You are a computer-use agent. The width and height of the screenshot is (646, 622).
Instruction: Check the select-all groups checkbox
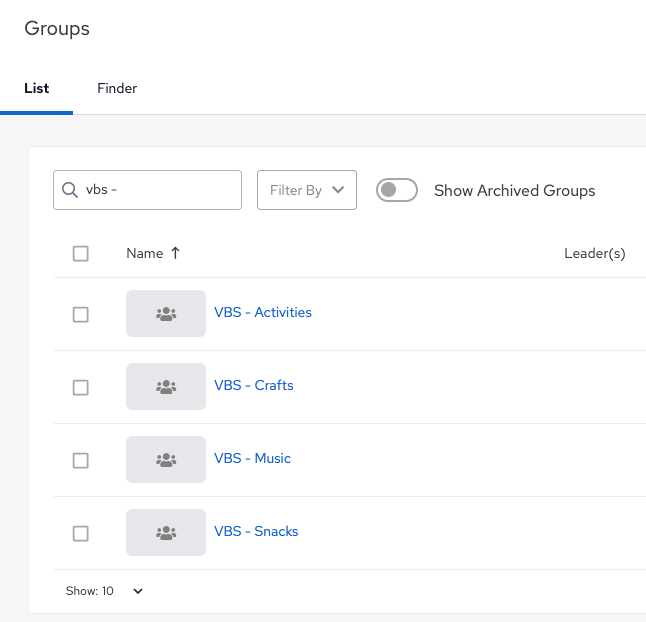(x=80, y=253)
